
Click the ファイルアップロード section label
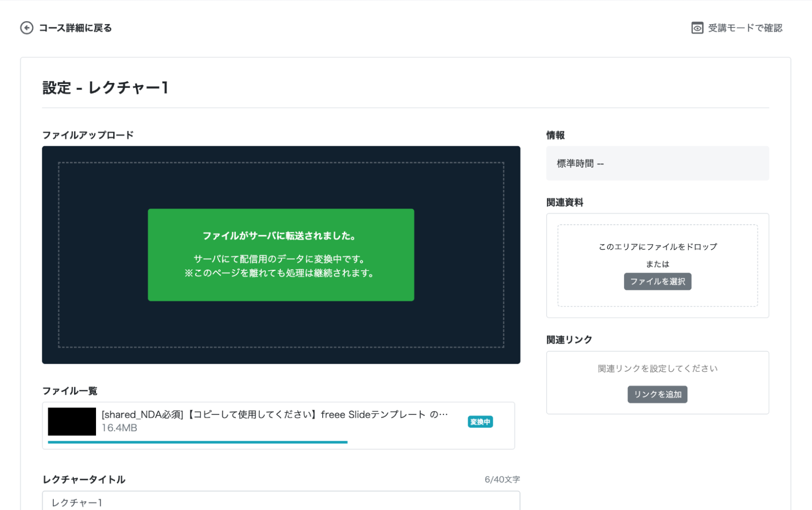(88, 135)
